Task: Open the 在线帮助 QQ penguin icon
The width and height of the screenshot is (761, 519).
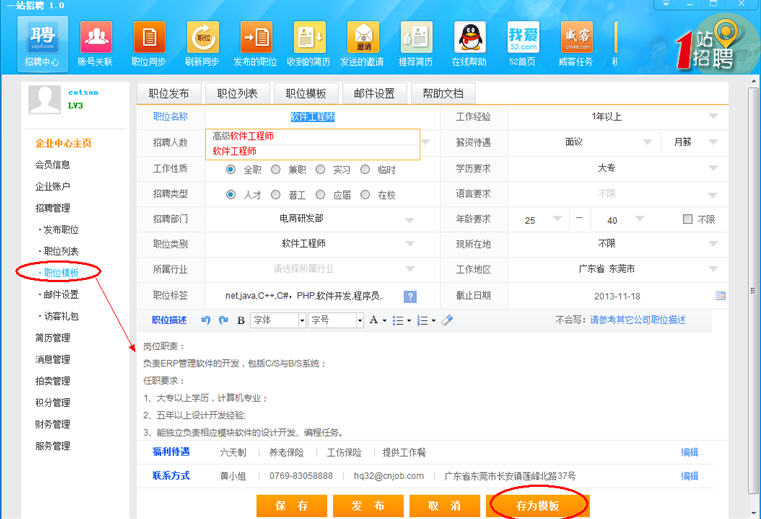Action: [x=469, y=42]
